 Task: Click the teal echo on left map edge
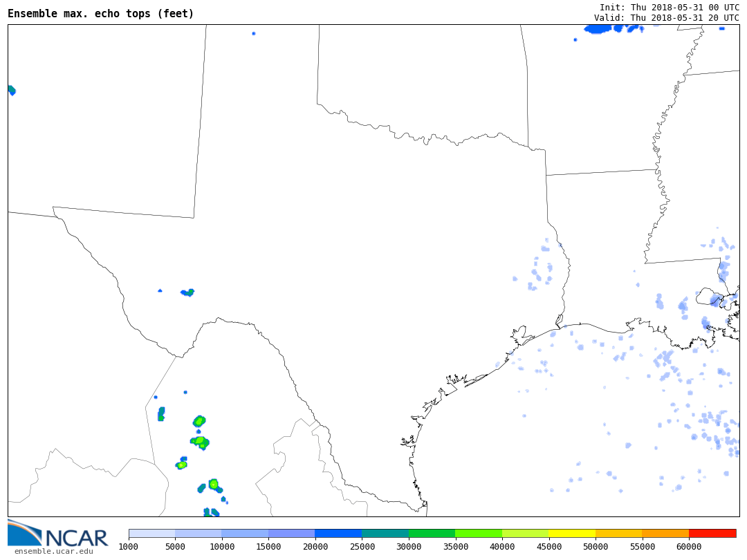[x=11, y=90]
